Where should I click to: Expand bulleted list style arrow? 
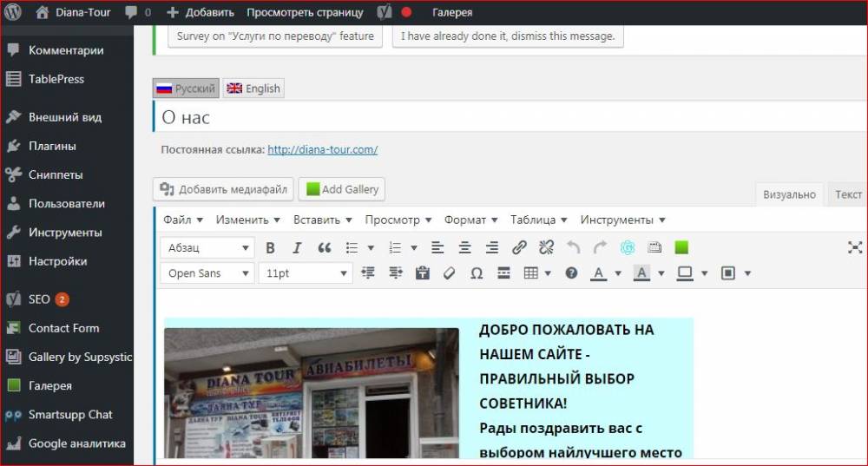[x=371, y=248]
